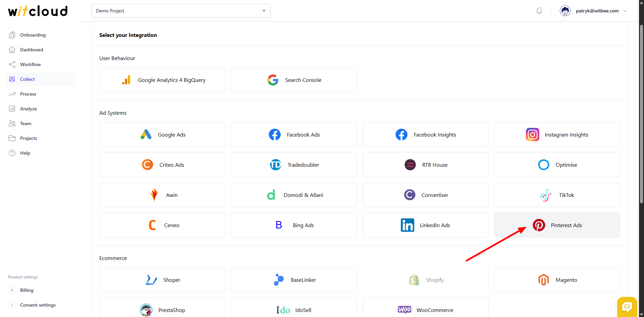The width and height of the screenshot is (644, 317).
Task: Click the Projects folder icon
Action: (12, 138)
